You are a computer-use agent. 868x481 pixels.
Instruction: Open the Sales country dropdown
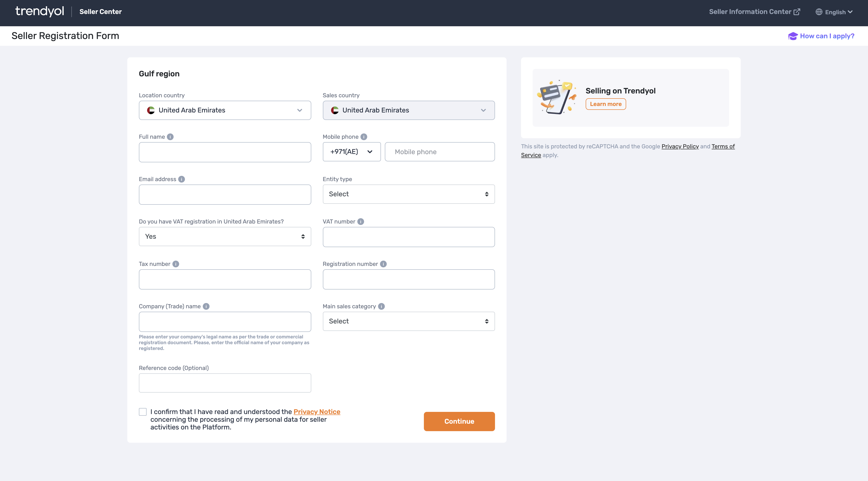pos(409,110)
